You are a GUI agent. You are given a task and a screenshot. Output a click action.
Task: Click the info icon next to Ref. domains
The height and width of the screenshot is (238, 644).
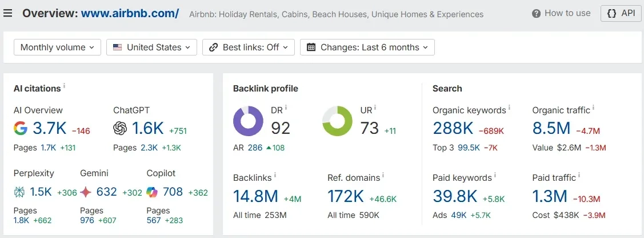(x=383, y=176)
